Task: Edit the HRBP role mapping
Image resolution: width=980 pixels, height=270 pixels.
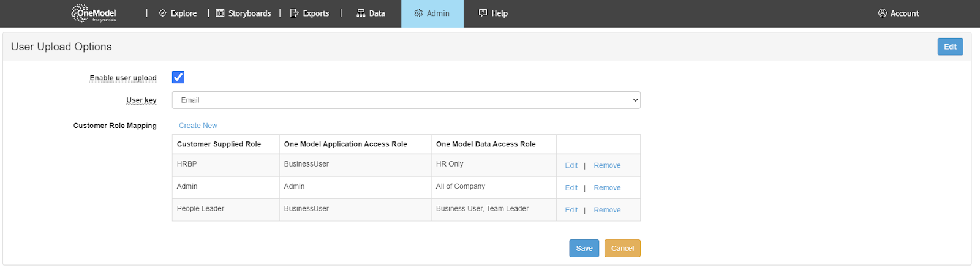Action: (x=571, y=165)
